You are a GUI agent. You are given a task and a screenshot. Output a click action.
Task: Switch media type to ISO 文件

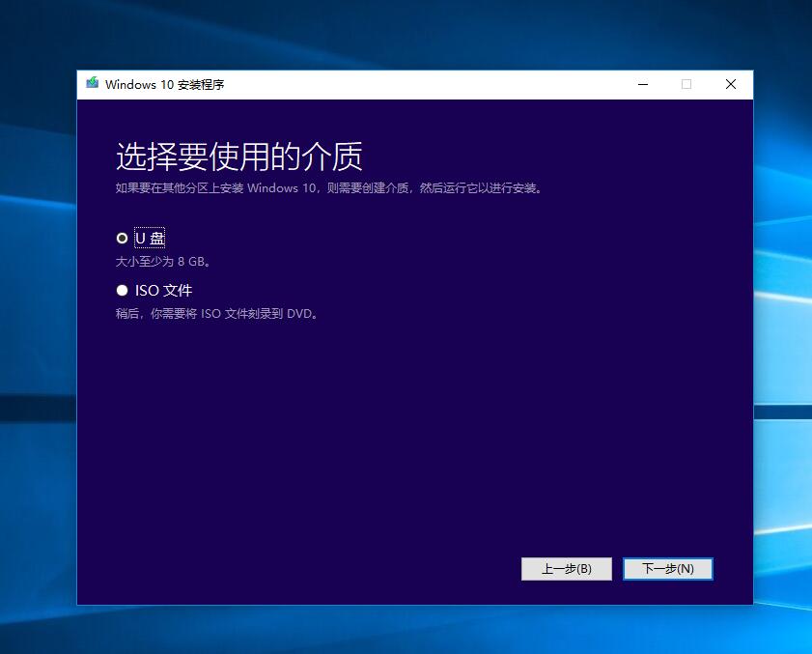coord(122,290)
